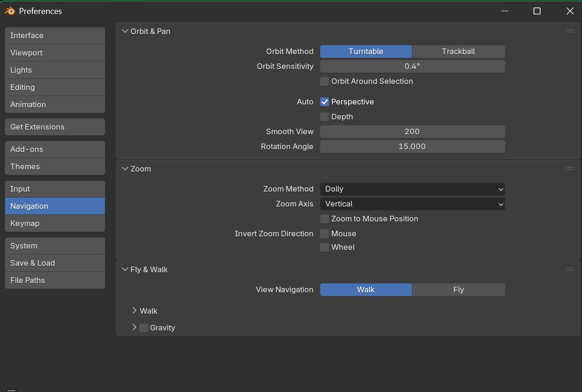Click the Rotation Angle 15.000 field
Screen dimensions: 582x392
click(412, 146)
